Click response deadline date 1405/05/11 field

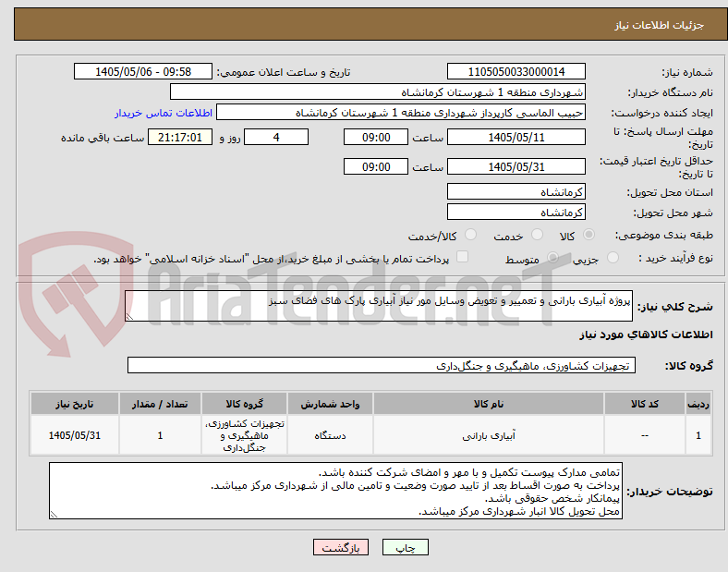point(516,137)
